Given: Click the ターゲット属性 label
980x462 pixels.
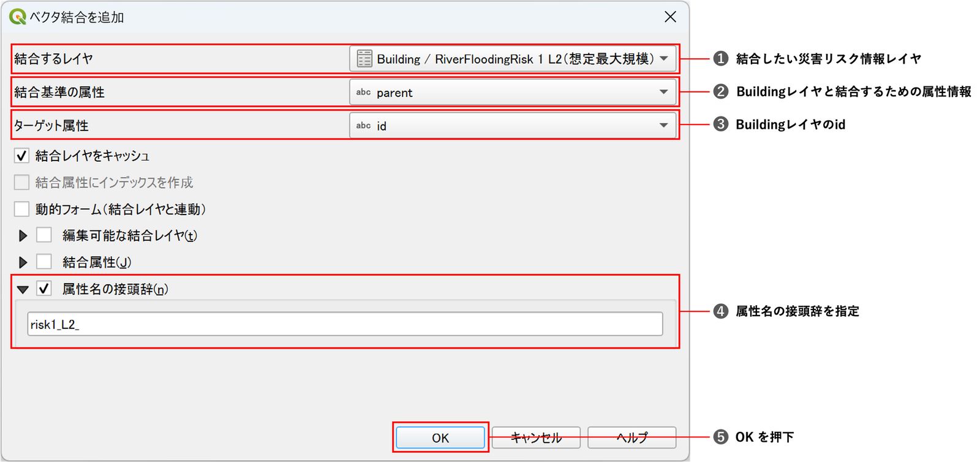Looking at the screenshot, I should [51, 126].
